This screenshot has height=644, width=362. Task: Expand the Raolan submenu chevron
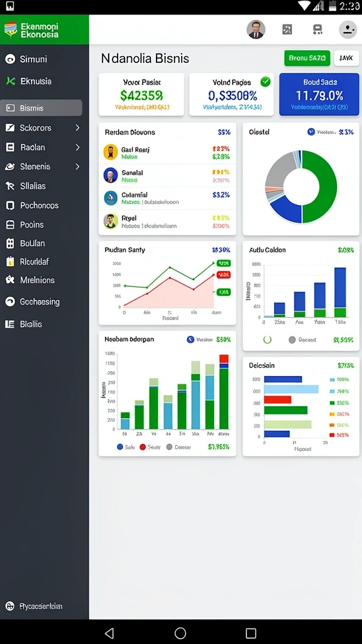[x=77, y=147]
